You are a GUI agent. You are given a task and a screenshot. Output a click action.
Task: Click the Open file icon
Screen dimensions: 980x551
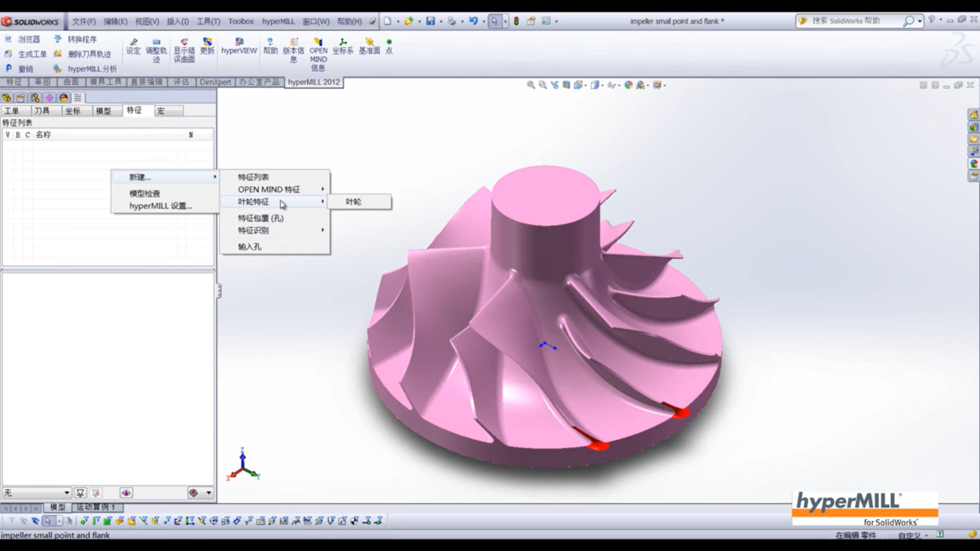click(408, 21)
